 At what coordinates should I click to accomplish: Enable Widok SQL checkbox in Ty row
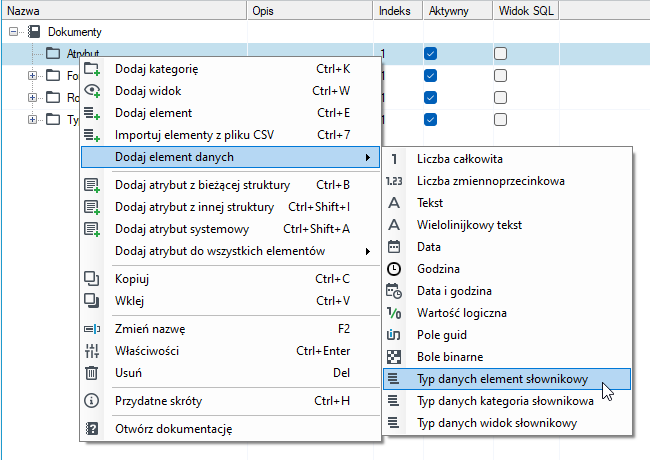[x=500, y=120]
